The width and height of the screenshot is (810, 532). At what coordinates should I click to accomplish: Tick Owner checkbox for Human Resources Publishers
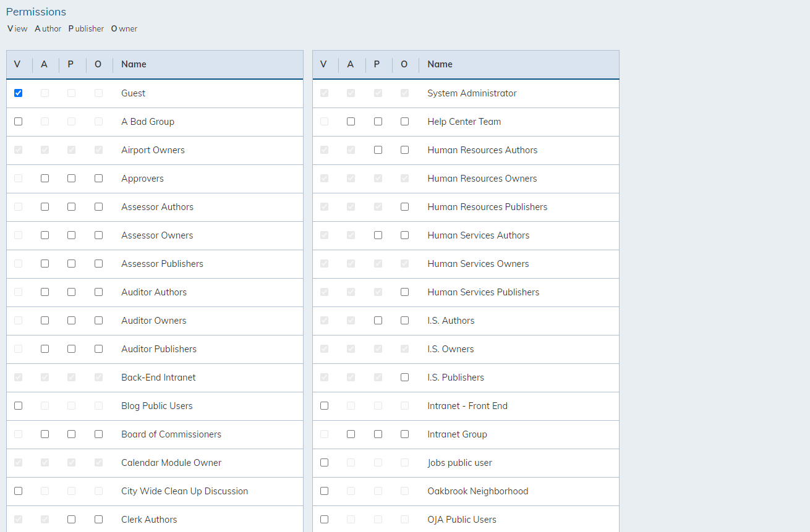tap(404, 207)
